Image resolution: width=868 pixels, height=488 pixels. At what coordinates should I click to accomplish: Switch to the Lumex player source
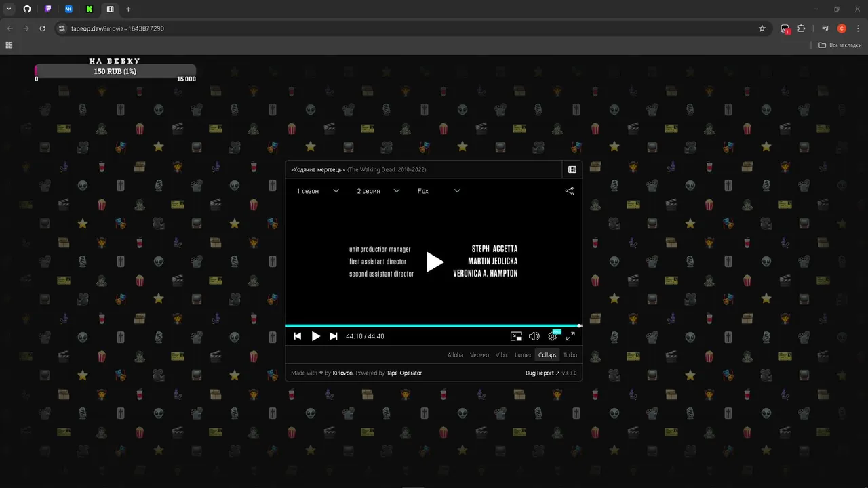coord(523,355)
